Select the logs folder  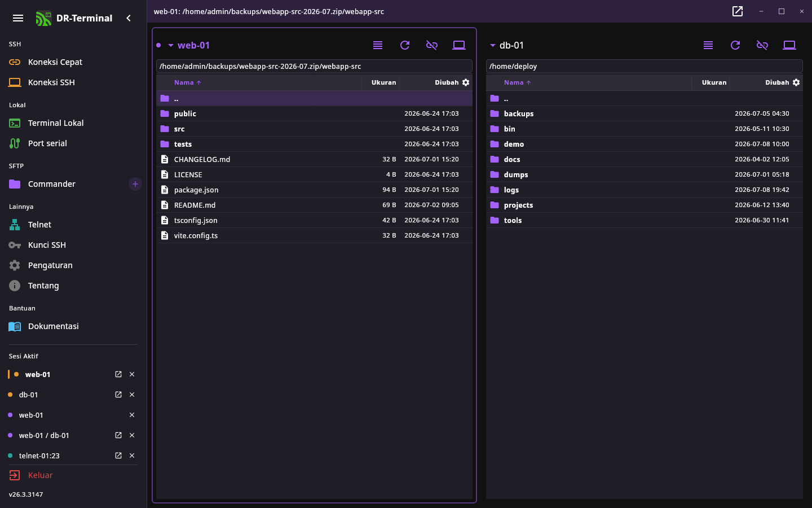point(645,190)
